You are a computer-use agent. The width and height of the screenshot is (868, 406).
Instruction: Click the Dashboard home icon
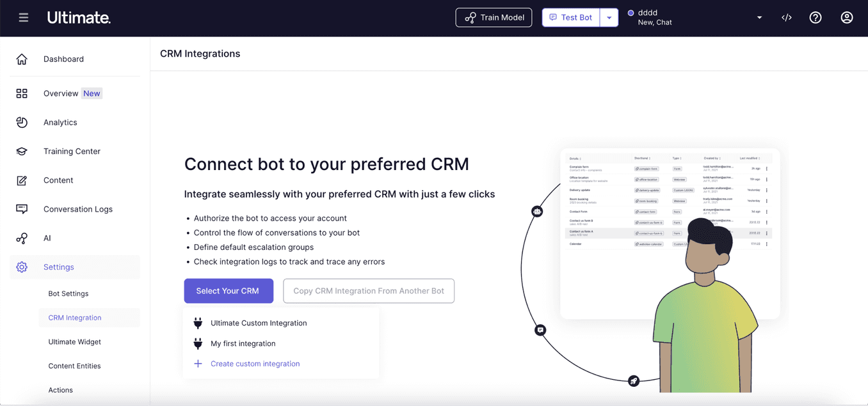click(22, 59)
